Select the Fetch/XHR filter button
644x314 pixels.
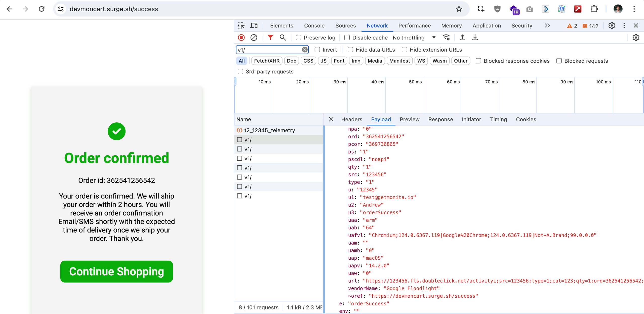[267, 61]
